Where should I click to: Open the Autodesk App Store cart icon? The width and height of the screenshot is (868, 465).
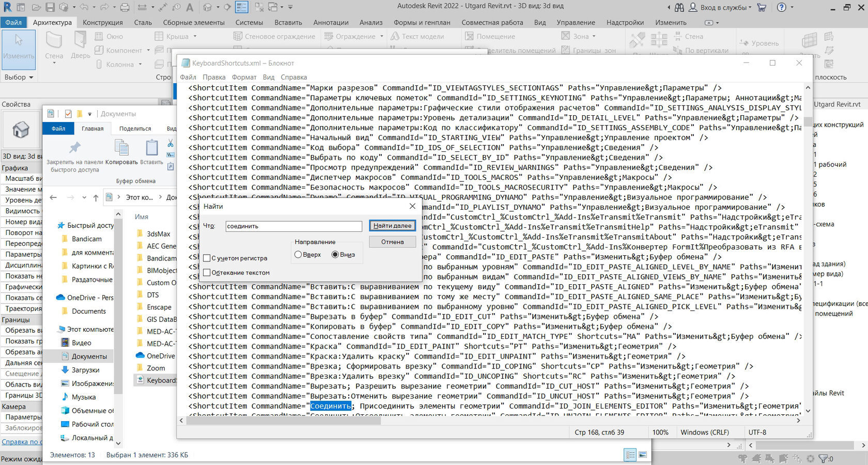click(x=761, y=7)
